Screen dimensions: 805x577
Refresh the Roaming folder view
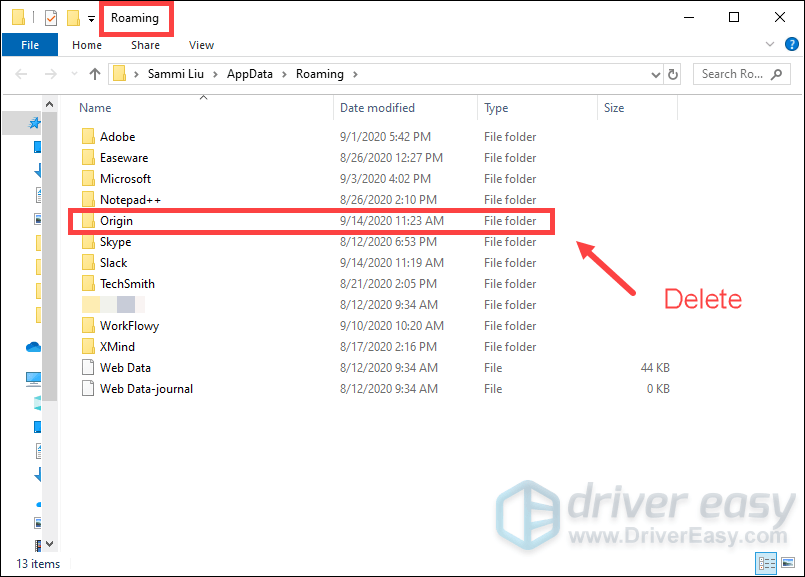(673, 74)
